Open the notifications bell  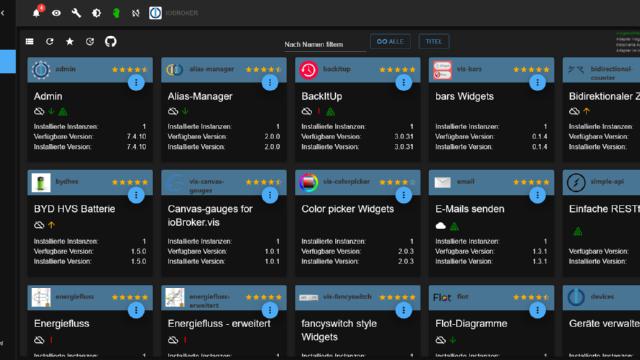(x=36, y=13)
